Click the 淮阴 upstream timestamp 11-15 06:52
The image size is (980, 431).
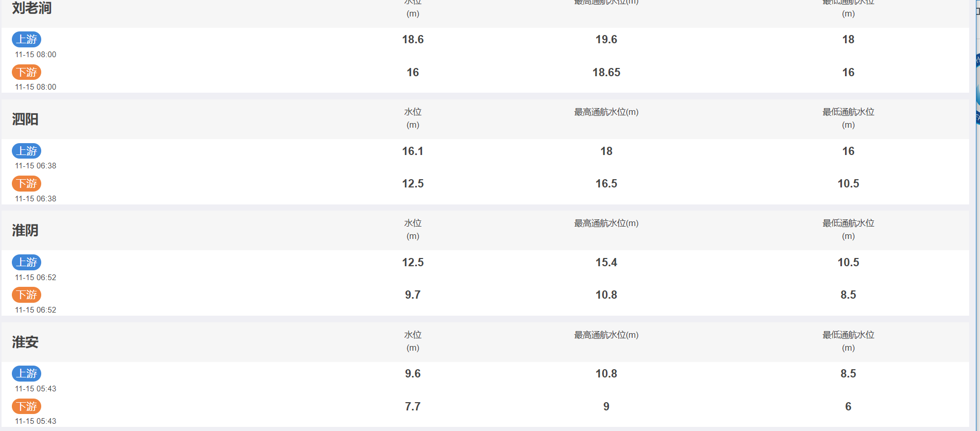pyautogui.click(x=36, y=277)
